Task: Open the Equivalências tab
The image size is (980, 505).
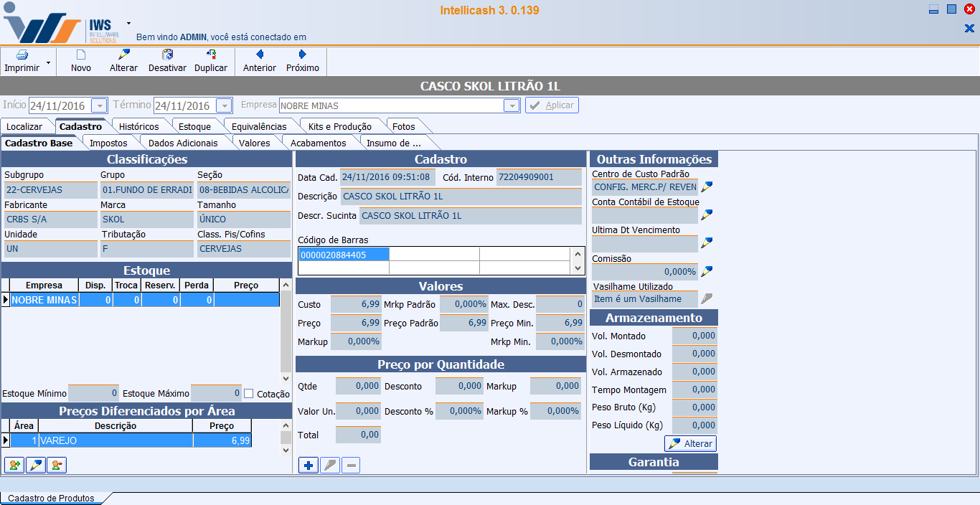Action: [x=259, y=126]
